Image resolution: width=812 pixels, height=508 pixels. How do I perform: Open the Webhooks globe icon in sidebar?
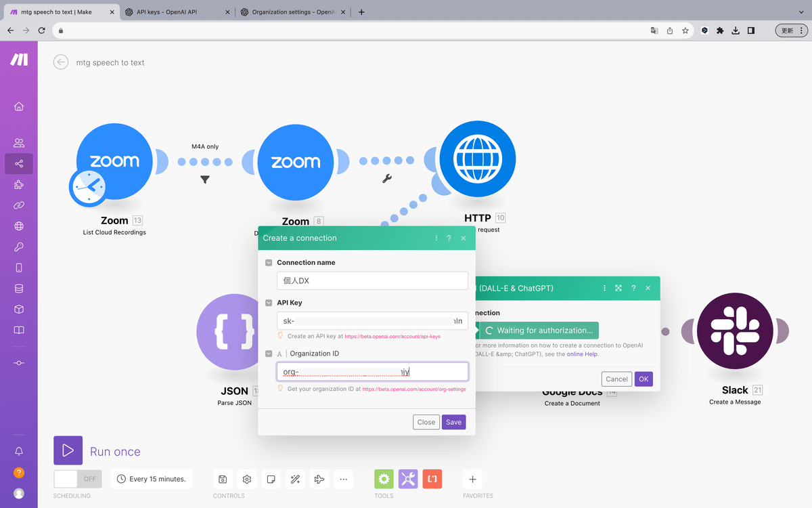(19, 226)
